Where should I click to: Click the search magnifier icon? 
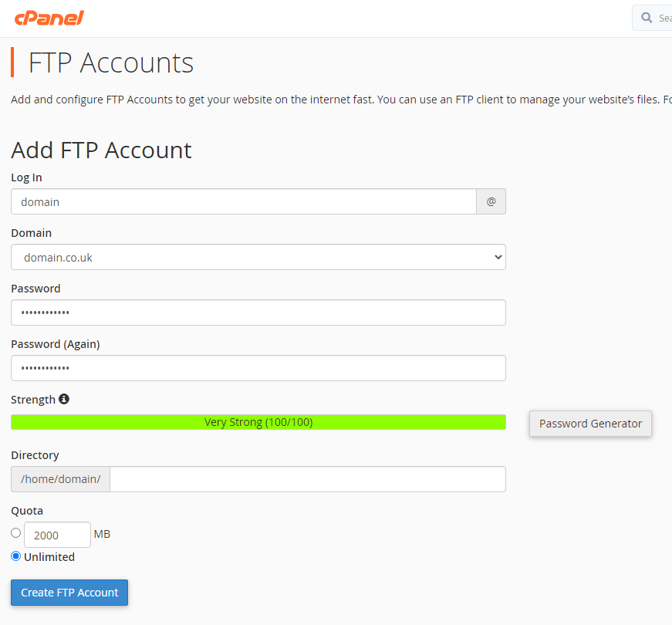click(x=648, y=17)
